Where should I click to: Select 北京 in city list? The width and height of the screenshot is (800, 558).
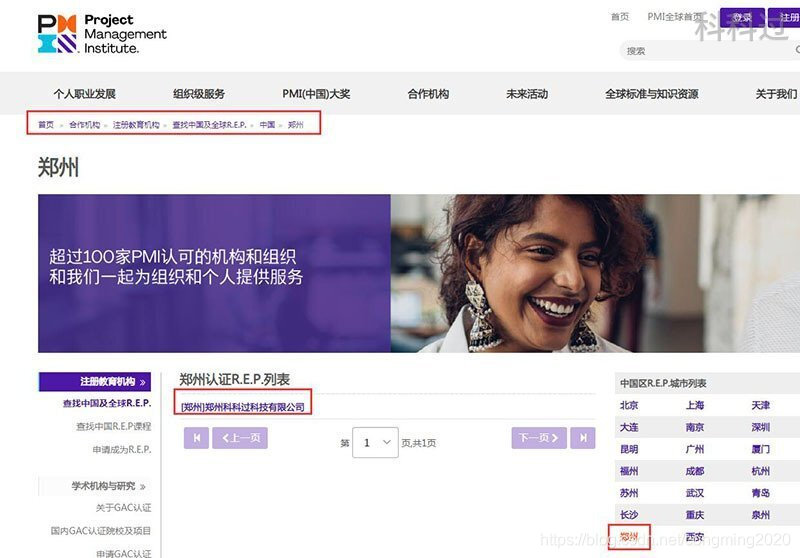(629, 405)
